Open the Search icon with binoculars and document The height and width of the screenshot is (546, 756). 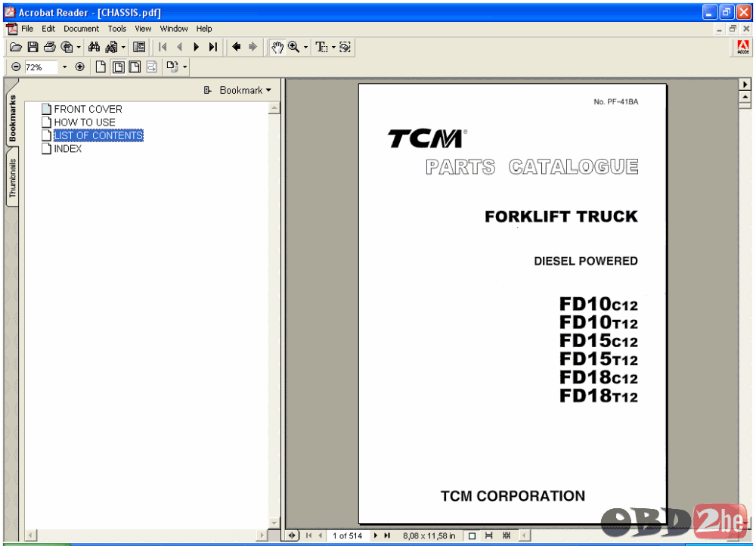pos(111,47)
